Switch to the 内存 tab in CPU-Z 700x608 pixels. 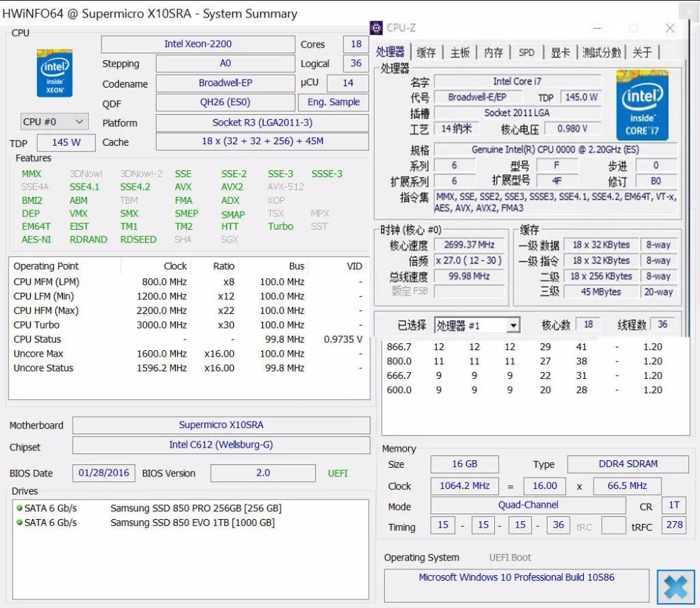pos(493,53)
